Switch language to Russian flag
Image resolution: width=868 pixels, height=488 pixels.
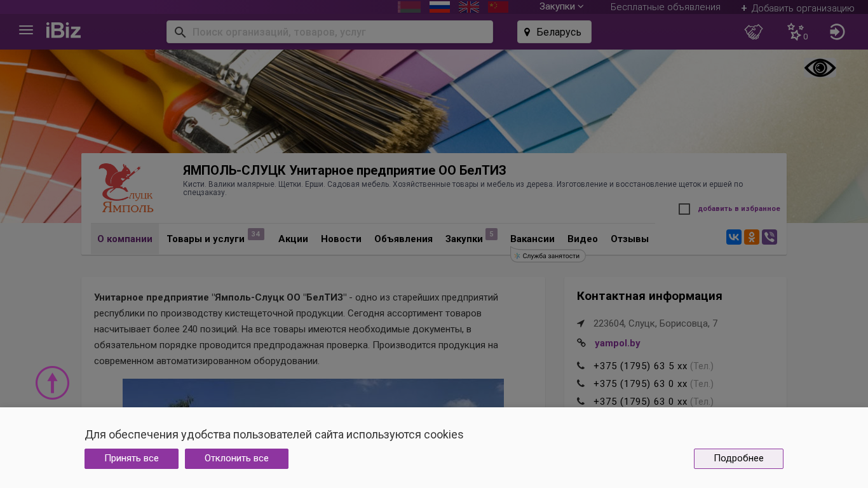tap(440, 7)
